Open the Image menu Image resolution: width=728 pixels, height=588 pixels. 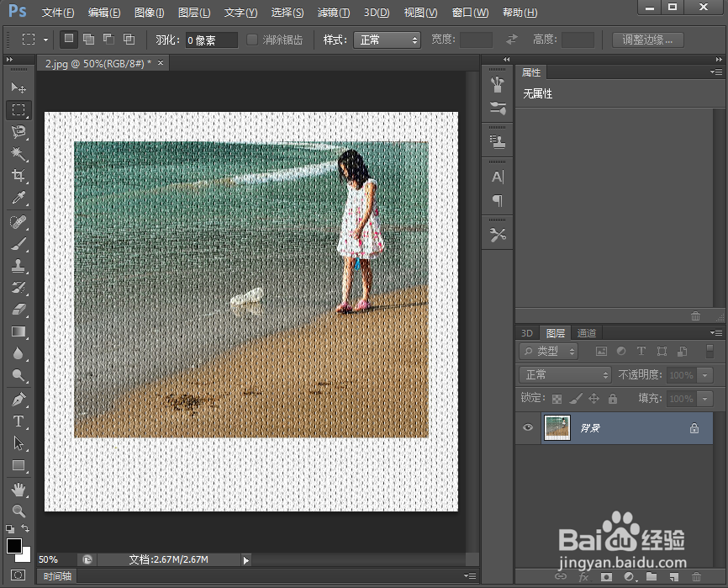pyautogui.click(x=149, y=13)
